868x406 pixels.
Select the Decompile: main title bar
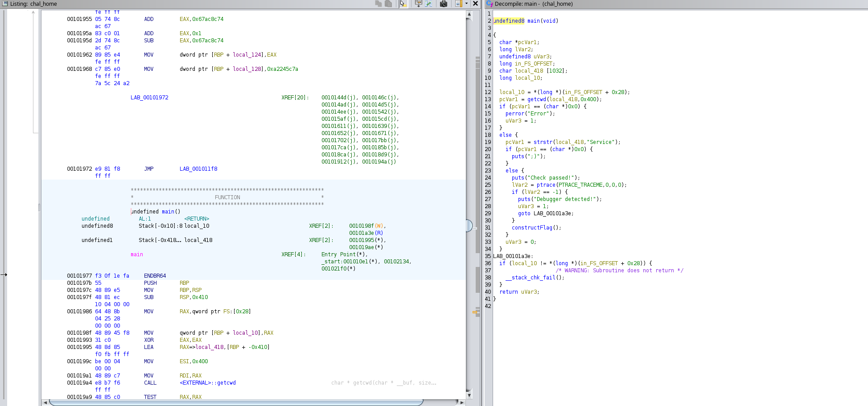pyautogui.click(x=534, y=4)
